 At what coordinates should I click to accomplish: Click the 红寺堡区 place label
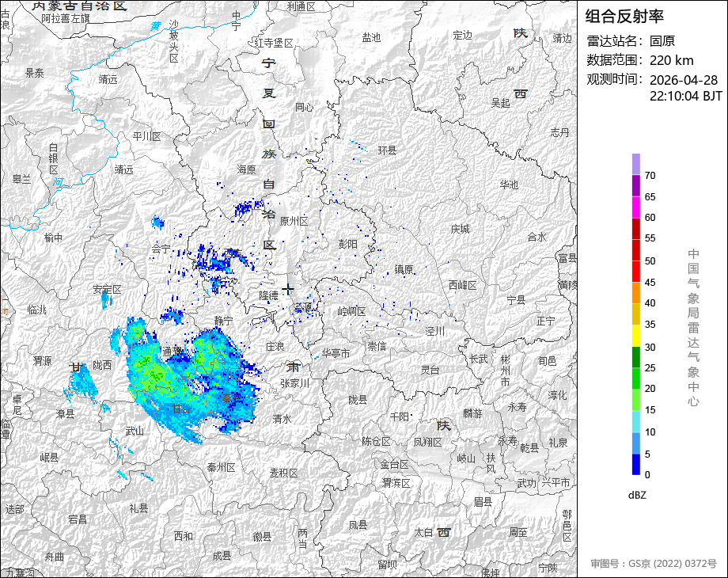tap(274, 43)
